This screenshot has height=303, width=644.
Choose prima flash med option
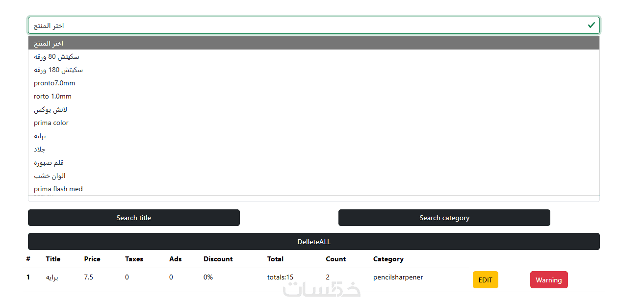click(314, 189)
